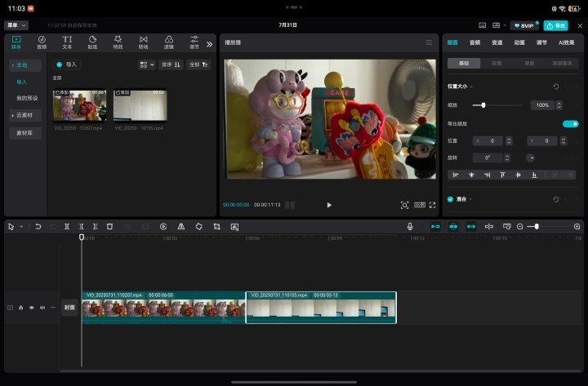
Task: Trim clip right of the playhead
Action: click(x=96, y=226)
